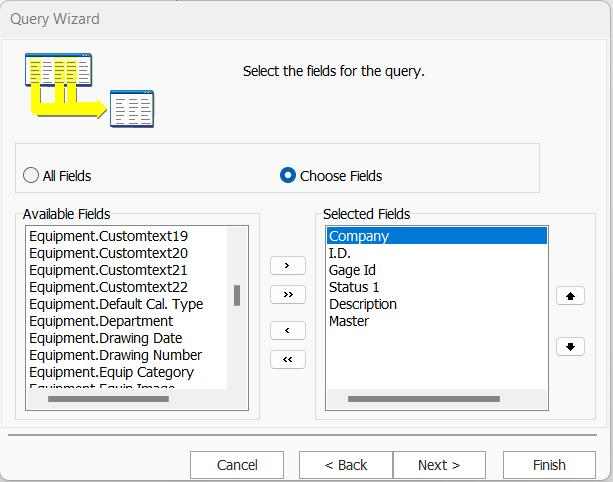The image size is (613, 482).
Task: Select Equipment.Drawing Number in Available Fields
Action: click(x=115, y=355)
